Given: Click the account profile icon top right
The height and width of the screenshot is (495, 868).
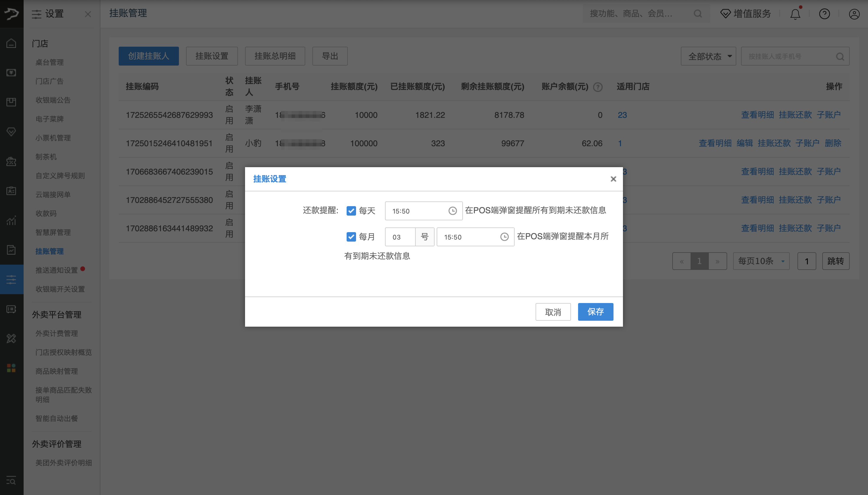Looking at the screenshot, I should pos(854,14).
